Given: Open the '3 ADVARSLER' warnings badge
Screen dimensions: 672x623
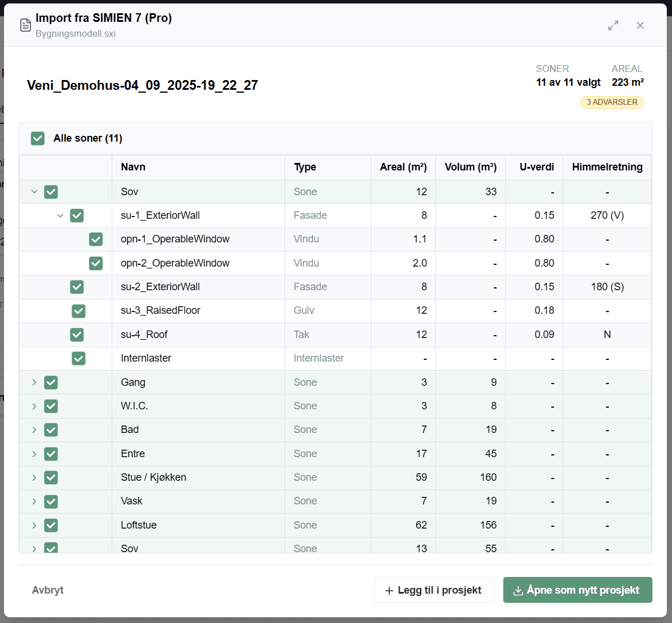Looking at the screenshot, I should coord(612,102).
